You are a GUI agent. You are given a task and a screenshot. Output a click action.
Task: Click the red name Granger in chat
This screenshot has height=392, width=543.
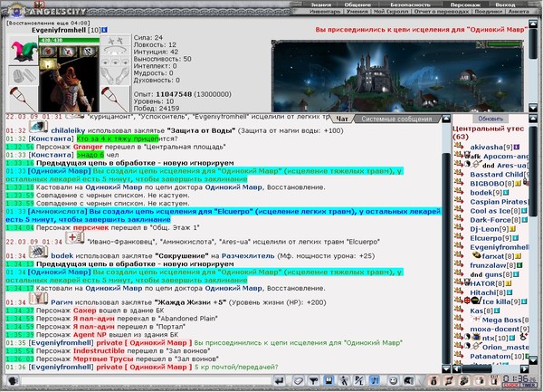(88, 147)
